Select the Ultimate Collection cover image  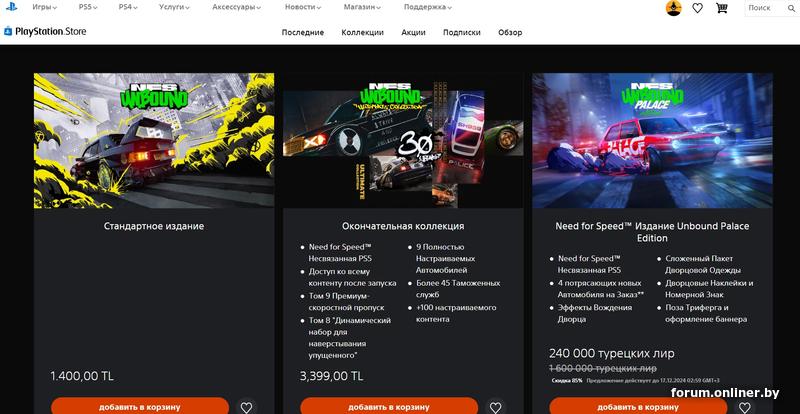click(x=403, y=140)
